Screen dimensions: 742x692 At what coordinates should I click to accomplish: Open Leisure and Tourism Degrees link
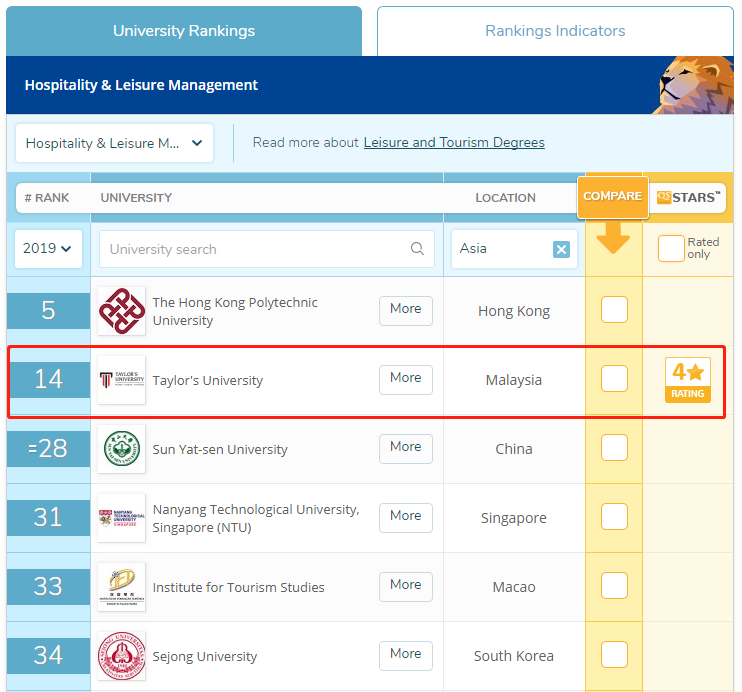tap(454, 142)
